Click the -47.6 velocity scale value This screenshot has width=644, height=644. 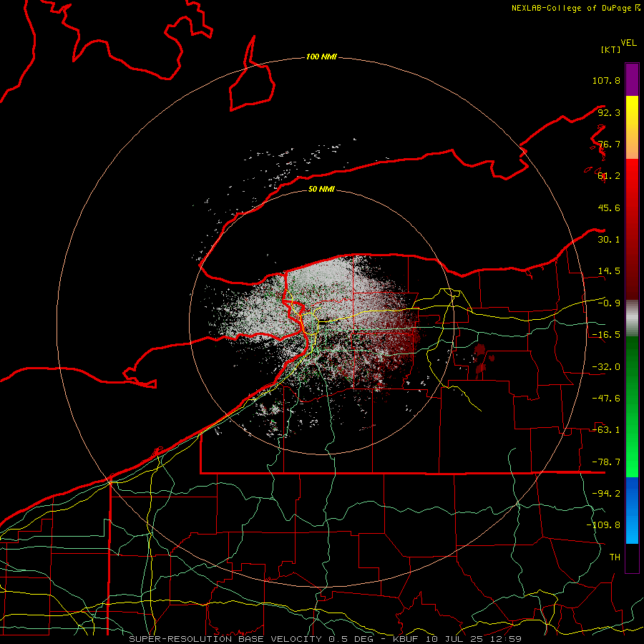(x=606, y=399)
